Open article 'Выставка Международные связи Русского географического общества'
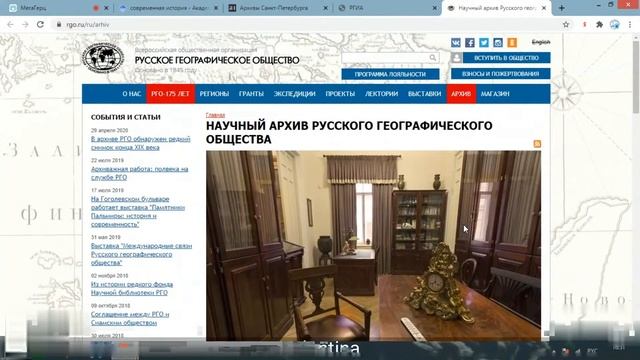This screenshot has width=640, height=360. [141, 254]
